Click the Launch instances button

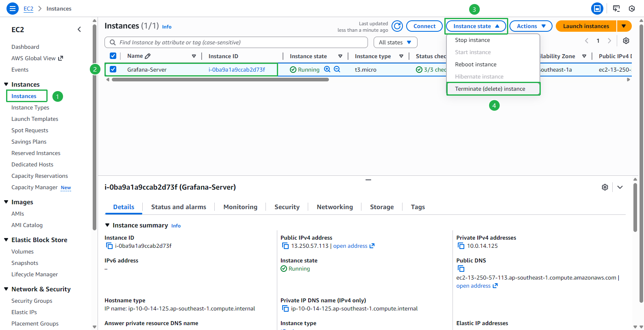(586, 26)
